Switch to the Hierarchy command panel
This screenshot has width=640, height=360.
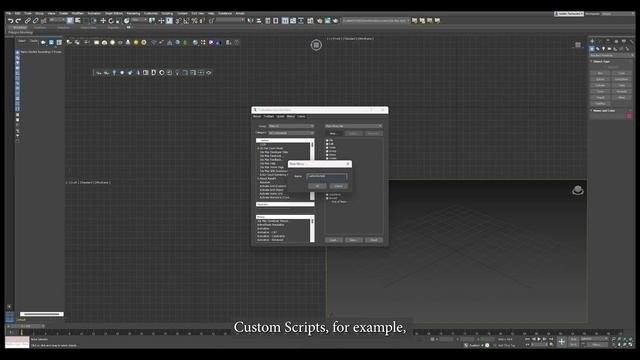608,41
